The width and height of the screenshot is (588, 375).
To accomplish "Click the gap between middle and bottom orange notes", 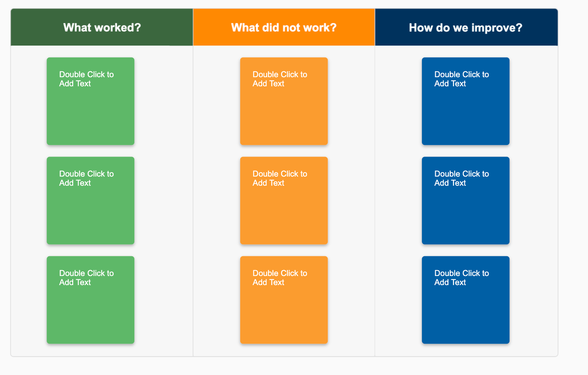I will tap(284, 250).
